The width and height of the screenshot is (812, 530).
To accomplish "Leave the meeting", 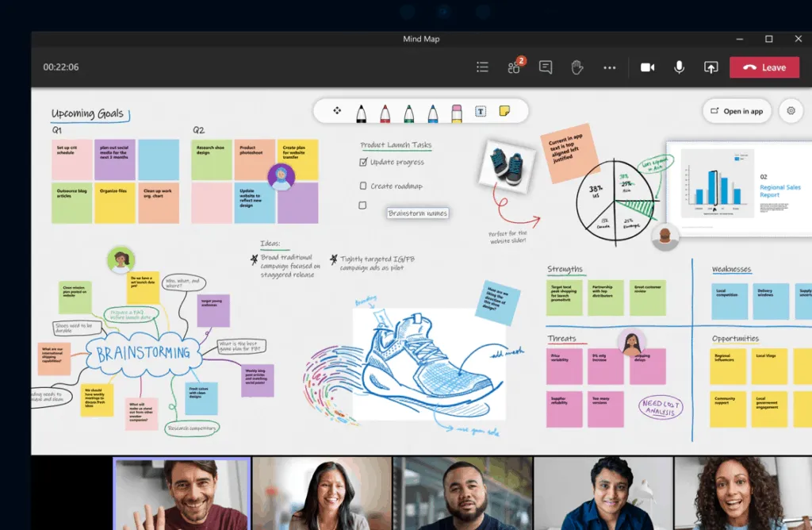I will point(764,67).
